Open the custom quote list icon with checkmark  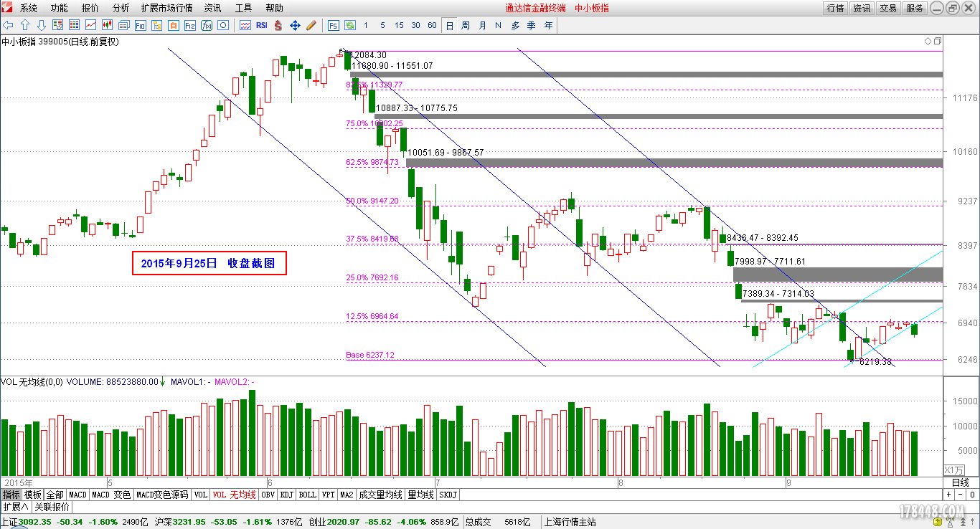point(57,25)
